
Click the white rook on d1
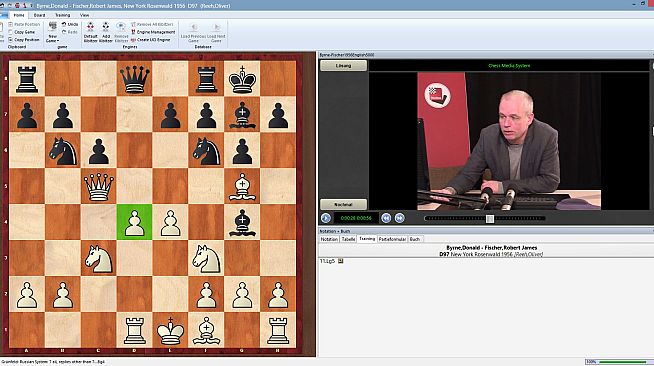tap(134, 330)
